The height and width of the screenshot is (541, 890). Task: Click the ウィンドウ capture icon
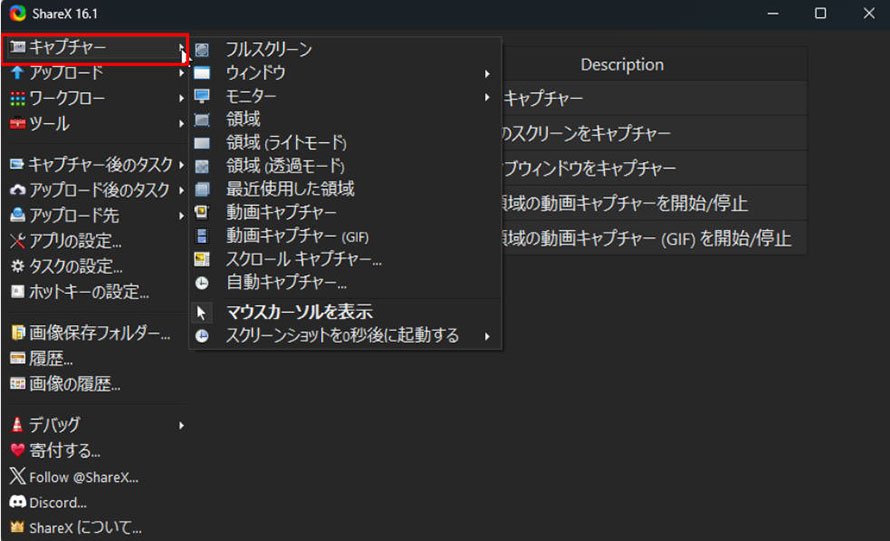click(202, 73)
